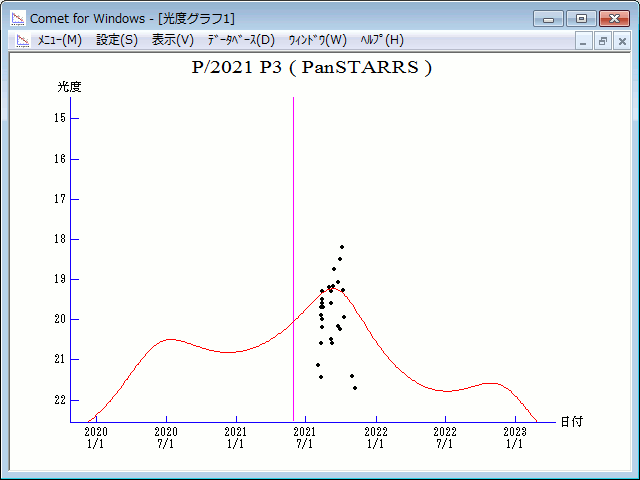
Task: Click the 2021 7/1 date label
Action: pos(305,438)
